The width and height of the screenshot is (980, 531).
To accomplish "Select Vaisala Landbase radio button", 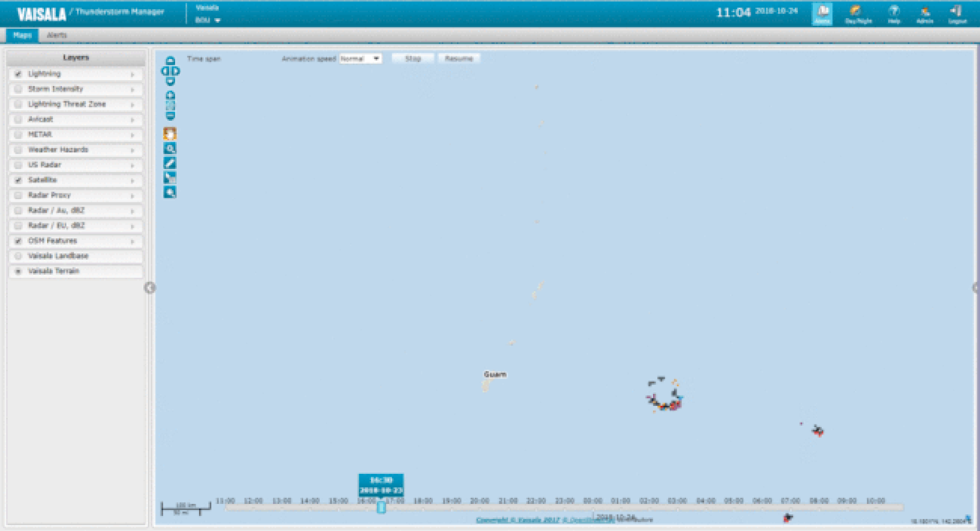I will 18,256.
